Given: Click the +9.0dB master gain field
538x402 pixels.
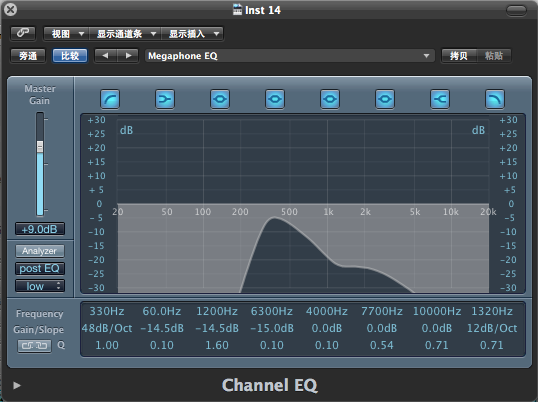Looking at the screenshot, I should coord(39,229).
